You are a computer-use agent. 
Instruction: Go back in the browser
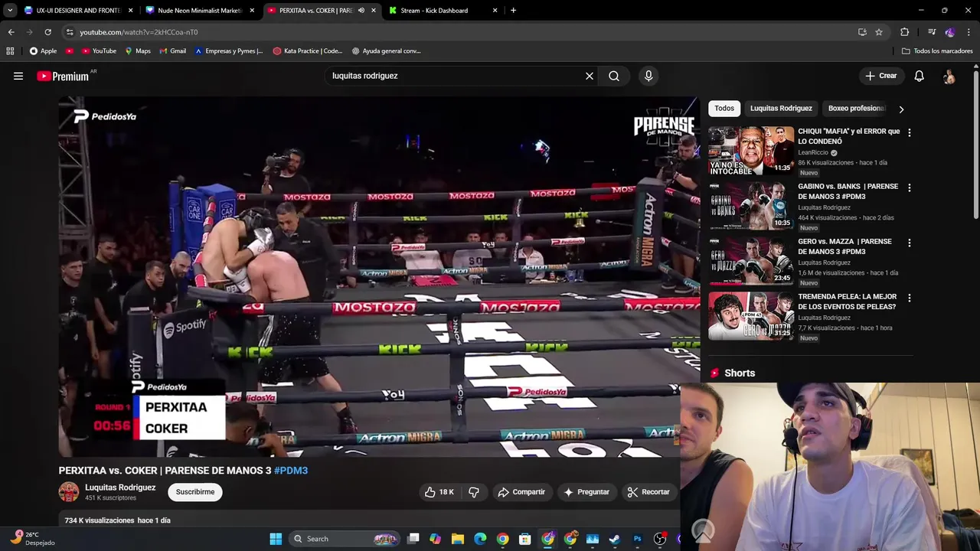11,32
